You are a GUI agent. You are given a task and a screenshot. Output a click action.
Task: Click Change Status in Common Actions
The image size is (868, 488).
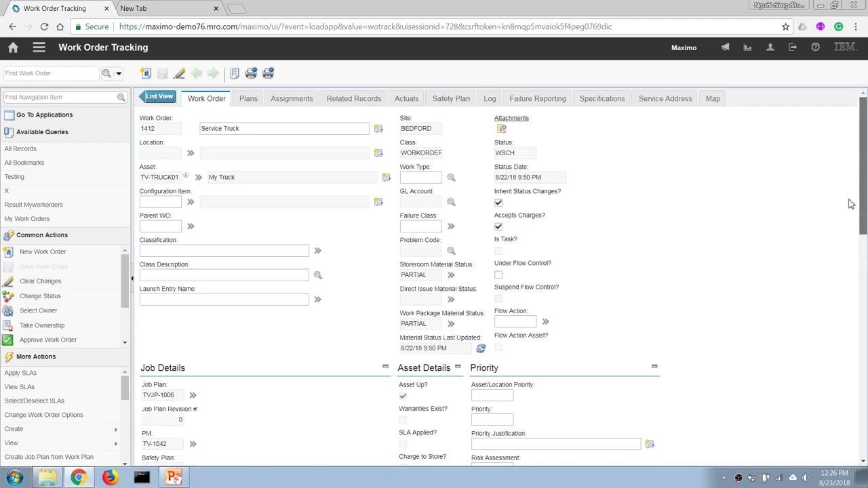tap(40, 296)
